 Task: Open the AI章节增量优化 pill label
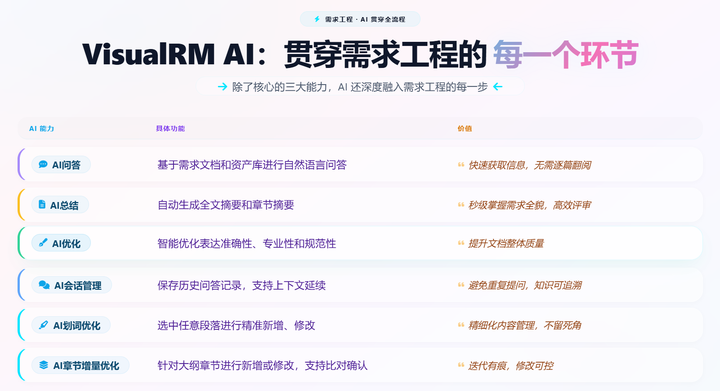(x=80, y=365)
